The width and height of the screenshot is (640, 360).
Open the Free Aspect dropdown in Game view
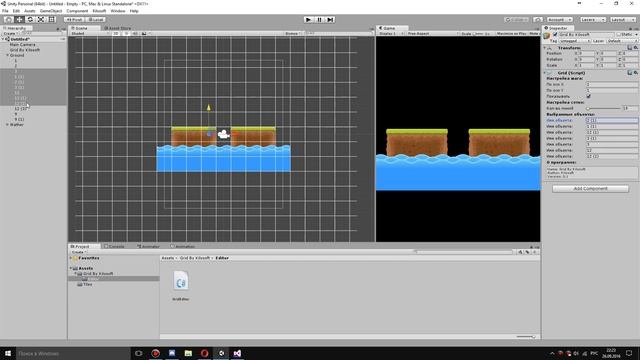coord(433,33)
